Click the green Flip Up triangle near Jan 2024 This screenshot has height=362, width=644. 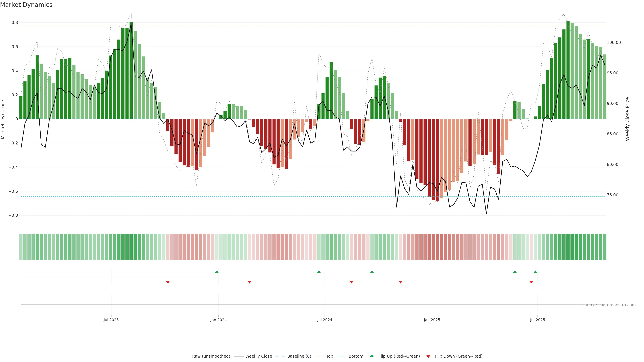point(217,272)
